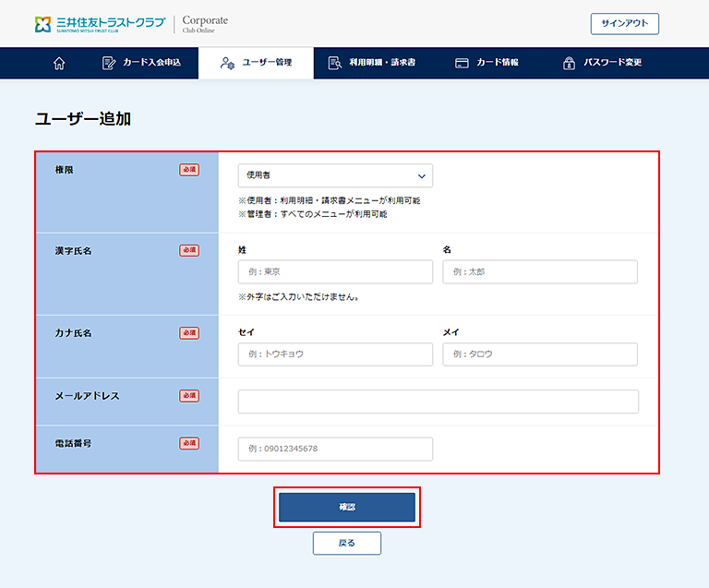Click the 利用明細・請求書 search-document icon

[x=334, y=63]
